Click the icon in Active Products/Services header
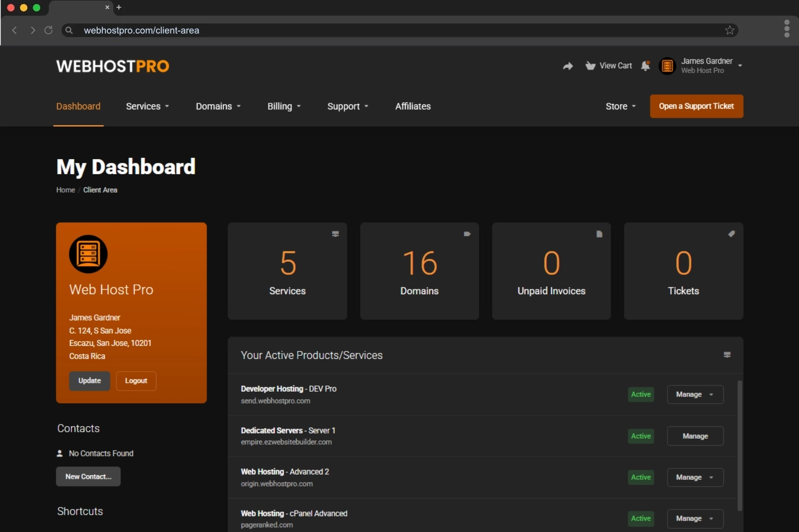 point(727,355)
